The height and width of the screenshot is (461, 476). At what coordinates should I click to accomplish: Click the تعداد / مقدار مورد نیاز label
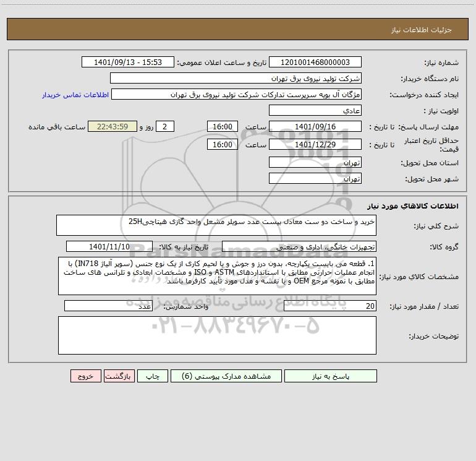pos(424,307)
